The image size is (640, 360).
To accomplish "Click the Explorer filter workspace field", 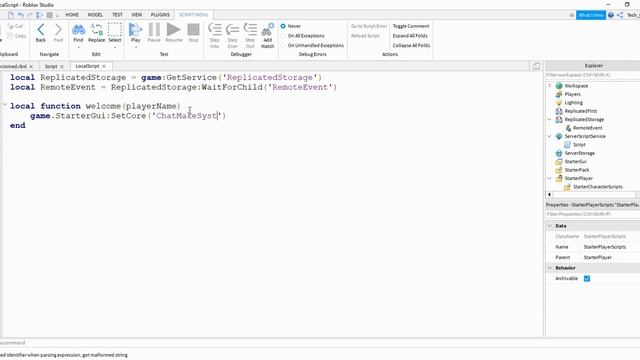I will [x=593, y=75].
